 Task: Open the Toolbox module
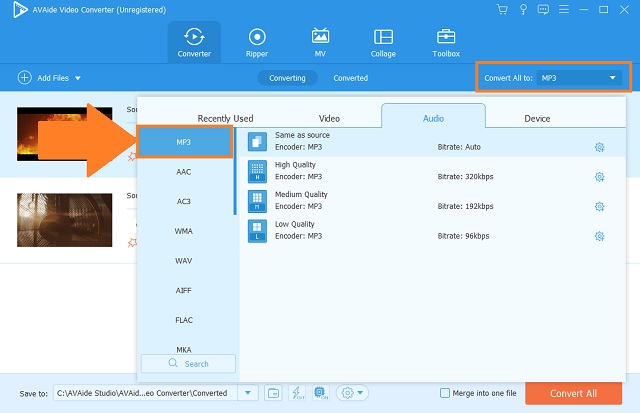tap(446, 42)
